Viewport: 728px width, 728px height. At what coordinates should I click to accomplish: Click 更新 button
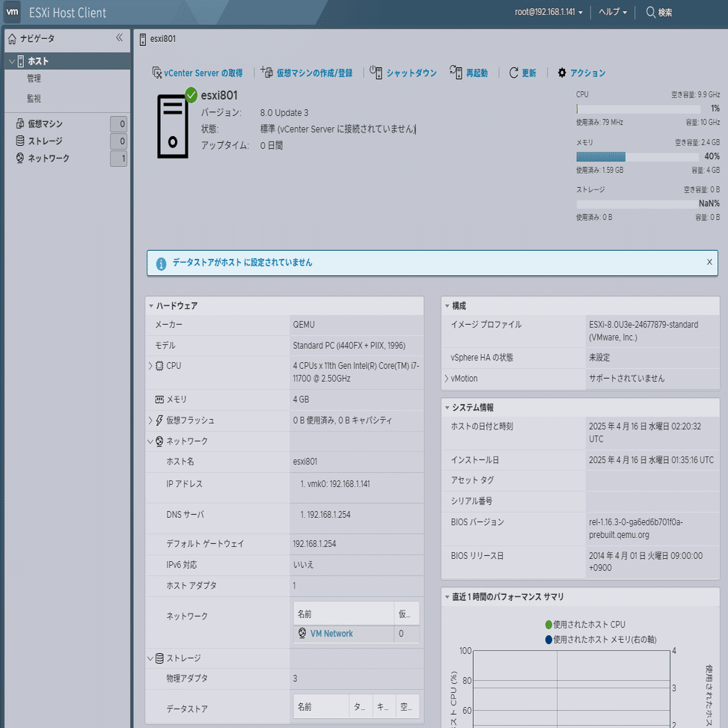pyautogui.click(x=523, y=73)
